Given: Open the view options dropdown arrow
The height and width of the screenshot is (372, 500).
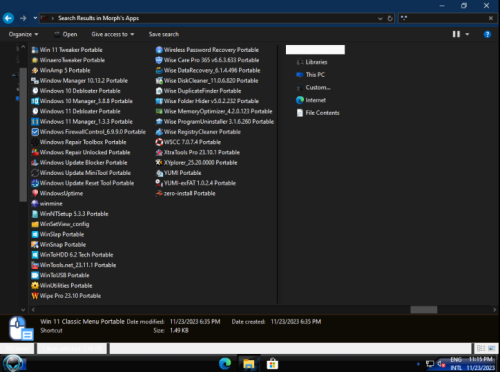Looking at the screenshot, I should (x=467, y=34).
